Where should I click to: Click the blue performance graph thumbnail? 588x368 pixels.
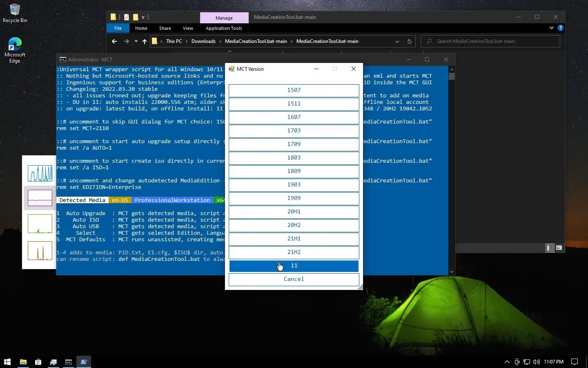[x=40, y=173]
